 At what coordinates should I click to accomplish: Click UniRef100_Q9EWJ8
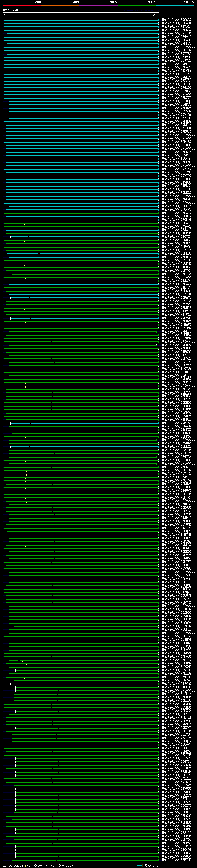177,132
